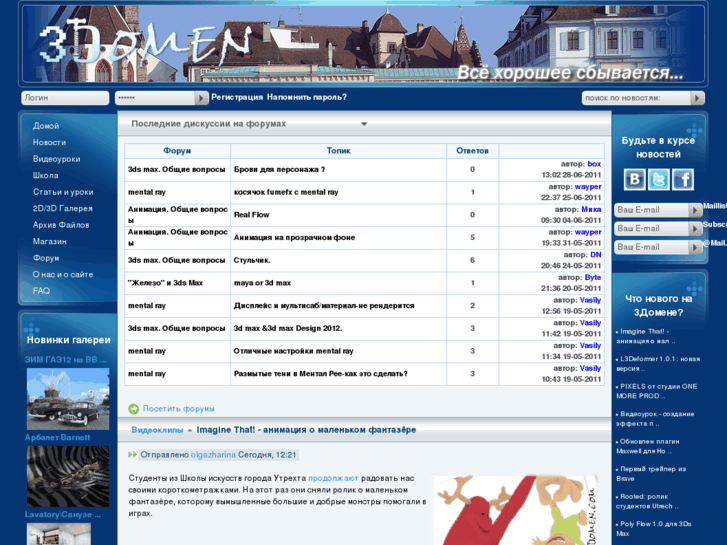Open the Стульчик. topic

(252, 260)
